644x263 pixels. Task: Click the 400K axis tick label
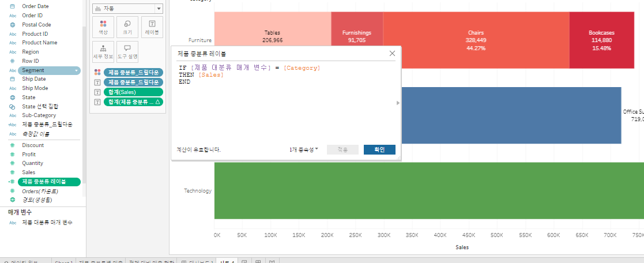440,235
